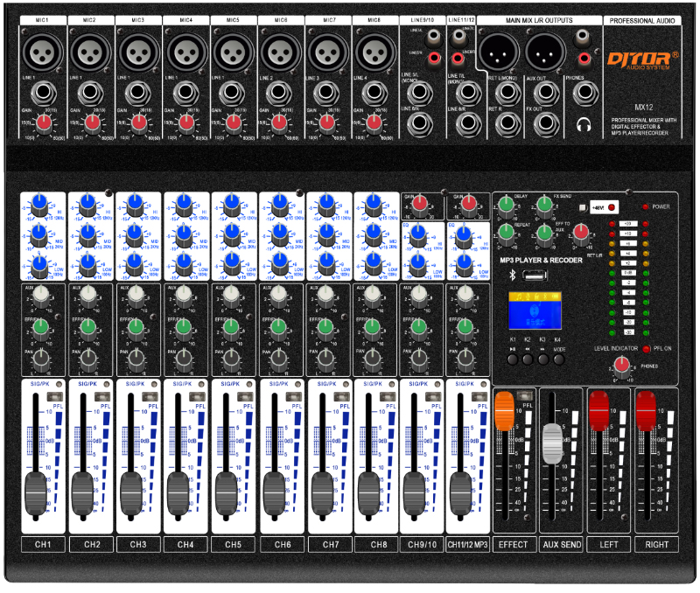
Task: Click the red POWER indicator LED
Action: (x=646, y=207)
